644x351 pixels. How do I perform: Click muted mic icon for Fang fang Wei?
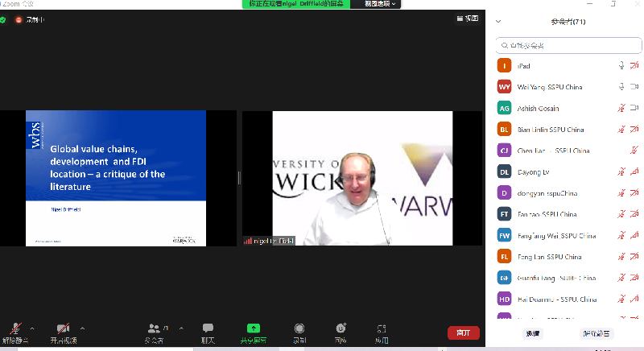[x=621, y=235]
